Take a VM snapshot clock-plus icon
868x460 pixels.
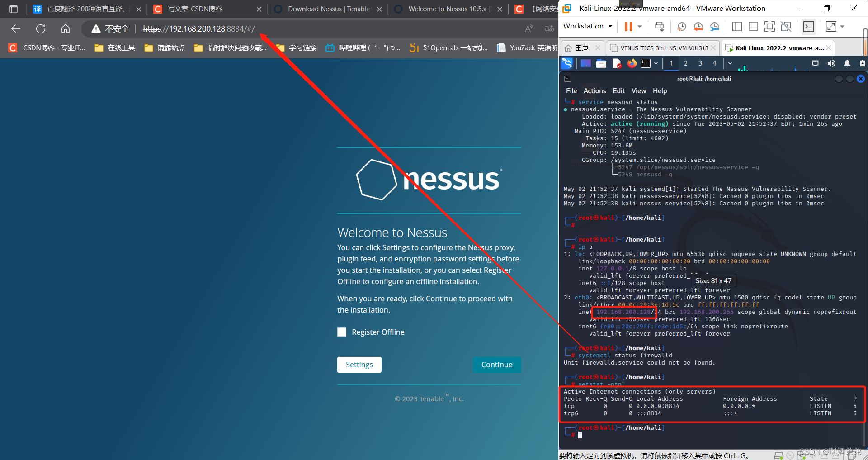click(x=681, y=26)
